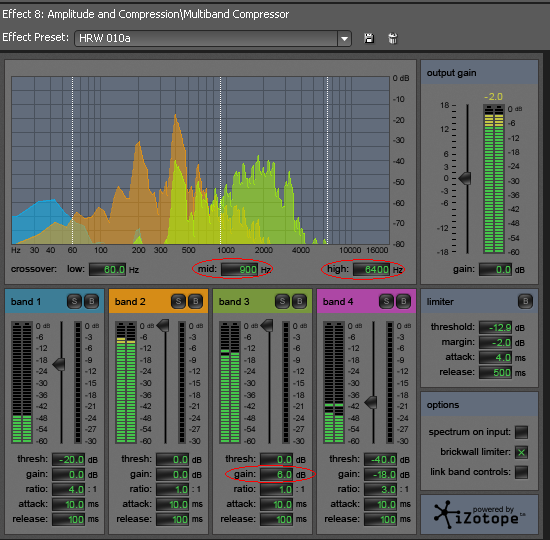Image resolution: width=550 pixels, height=540 pixels.
Task: Delete preset with trash icon
Action: pos(393,38)
